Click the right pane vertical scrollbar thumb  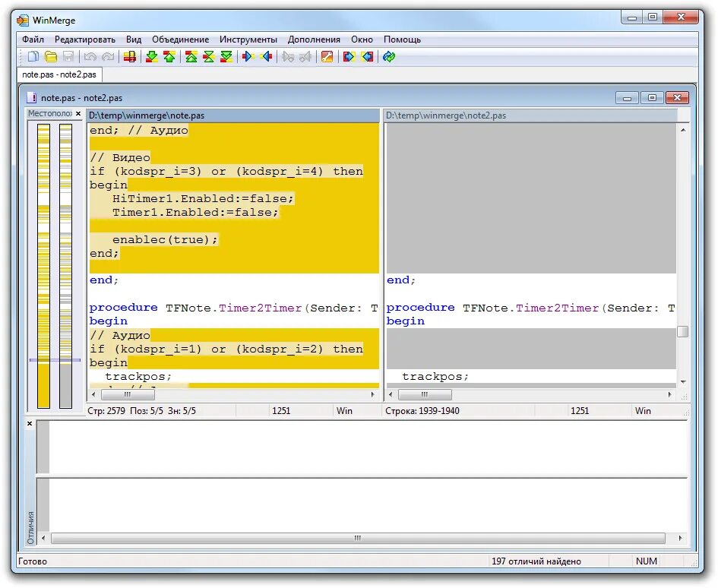pos(683,331)
